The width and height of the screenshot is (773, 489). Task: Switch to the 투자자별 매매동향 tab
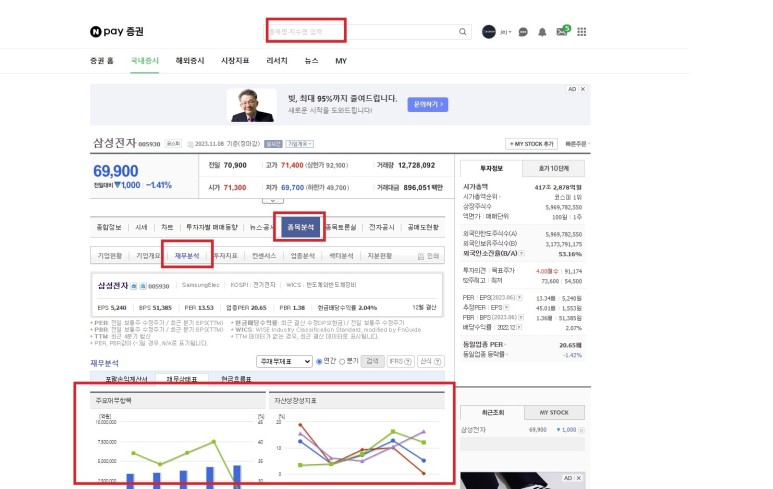click(x=211, y=227)
